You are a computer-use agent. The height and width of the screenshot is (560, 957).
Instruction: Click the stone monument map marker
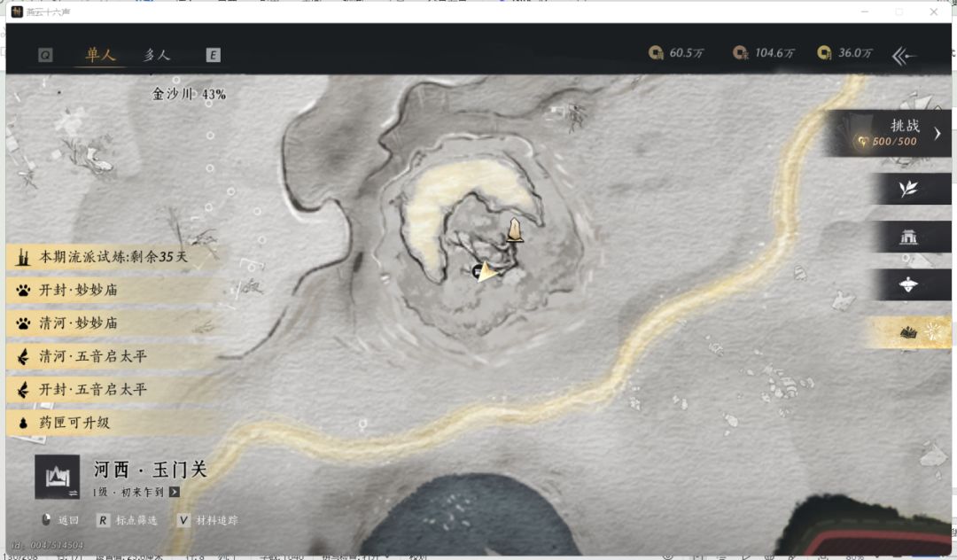[515, 230]
